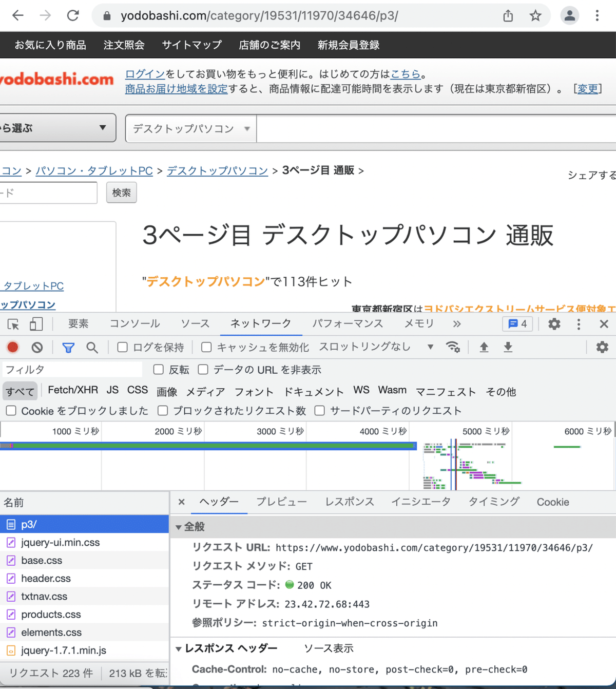Image resolution: width=616 pixels, height=689 pixels.
Task: Activate the inspect element picker icon
Action: pyautogui.click(x=13, y=324)
